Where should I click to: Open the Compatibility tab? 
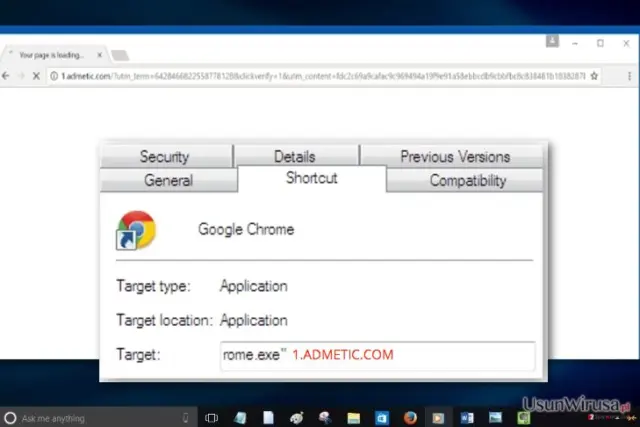point(468,180)
